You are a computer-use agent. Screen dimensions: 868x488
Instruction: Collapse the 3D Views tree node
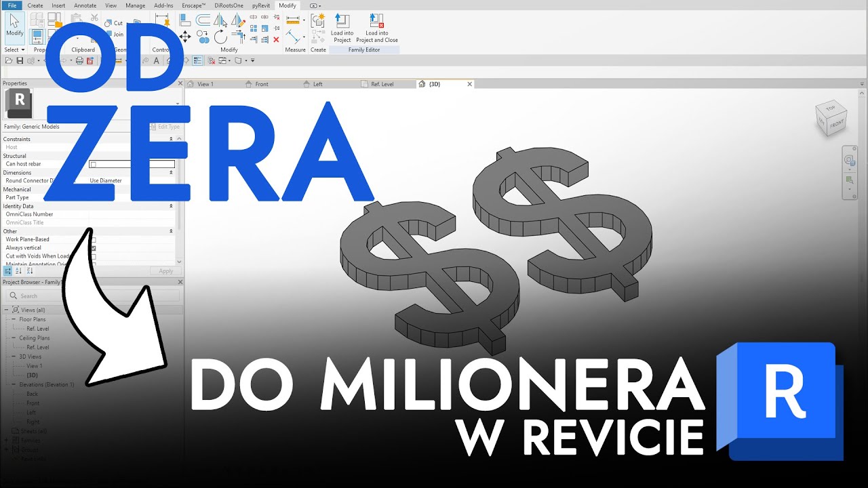pyautogui.click(x=14, y=357)
